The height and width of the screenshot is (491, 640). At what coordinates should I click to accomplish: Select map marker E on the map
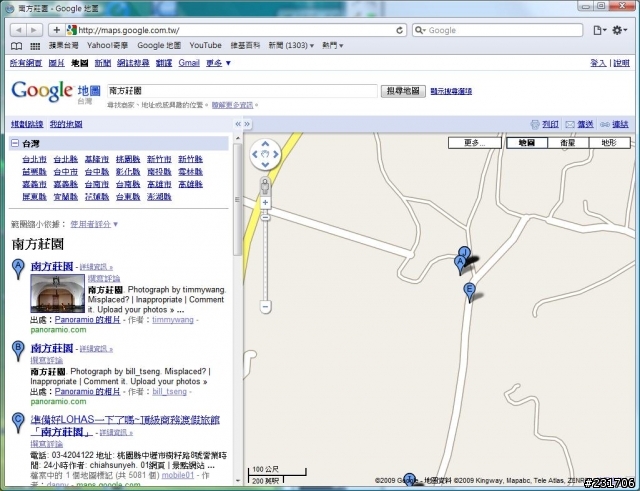469,292
